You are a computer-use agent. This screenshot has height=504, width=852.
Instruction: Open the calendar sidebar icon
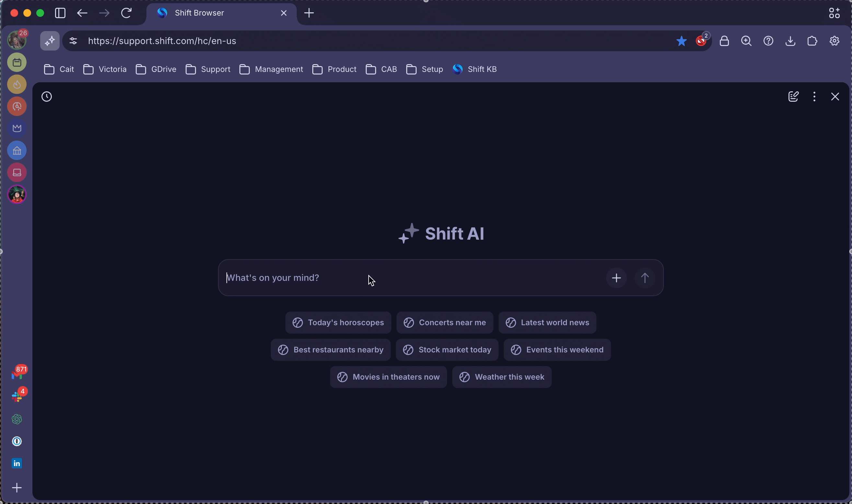coord(17,63)
